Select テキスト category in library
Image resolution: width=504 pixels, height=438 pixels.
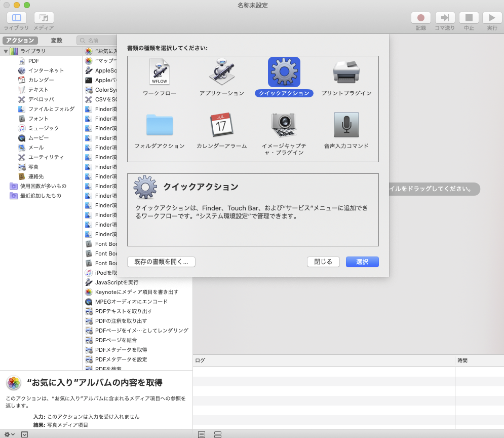tap(38, 90)
